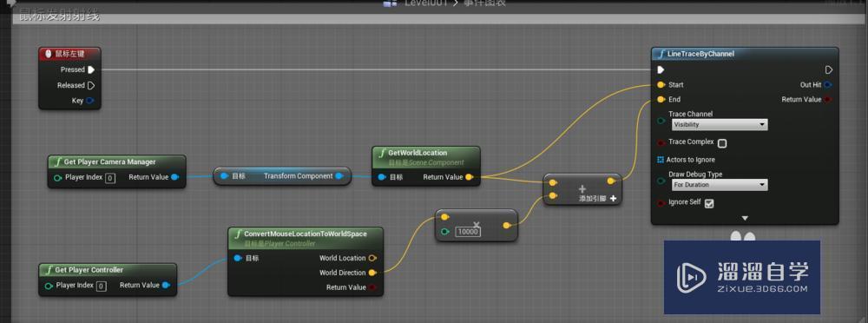Click the Trace Complex boolean pin
Viewport: 868px width, 323px height.
tap(661, 142)
